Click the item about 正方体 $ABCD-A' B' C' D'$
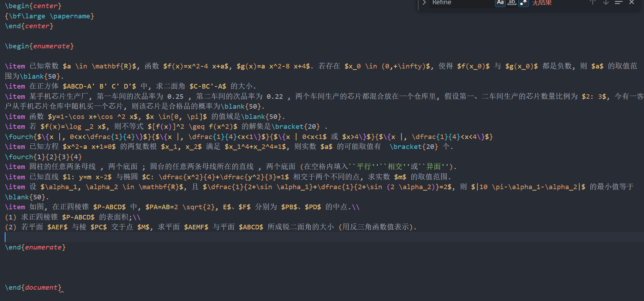This screenshot has width=644, height=301. pyautogui.click(x=130, y=86)
